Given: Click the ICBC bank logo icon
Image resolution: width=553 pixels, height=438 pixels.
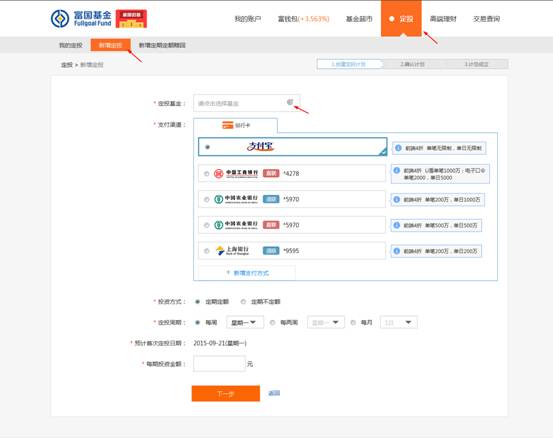Looking at the screenshot, I should (x=219, y=174).
